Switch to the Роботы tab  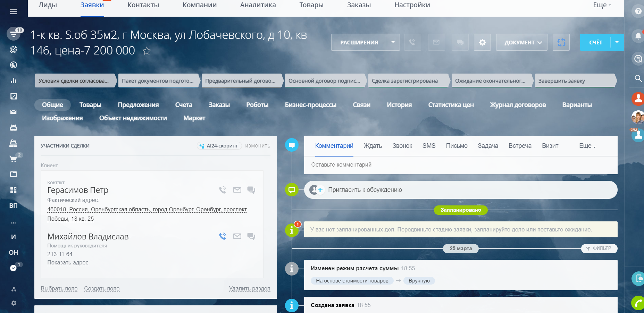click(x=257, y=105)
